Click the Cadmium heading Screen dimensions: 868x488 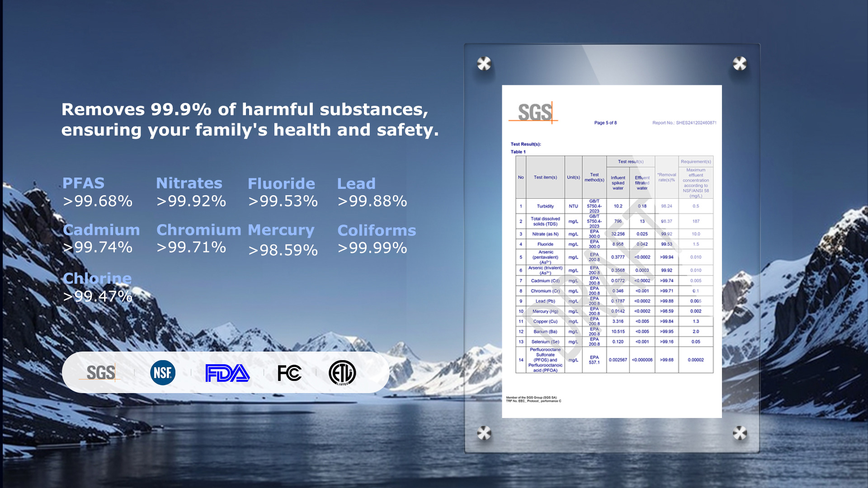point(101,230)
